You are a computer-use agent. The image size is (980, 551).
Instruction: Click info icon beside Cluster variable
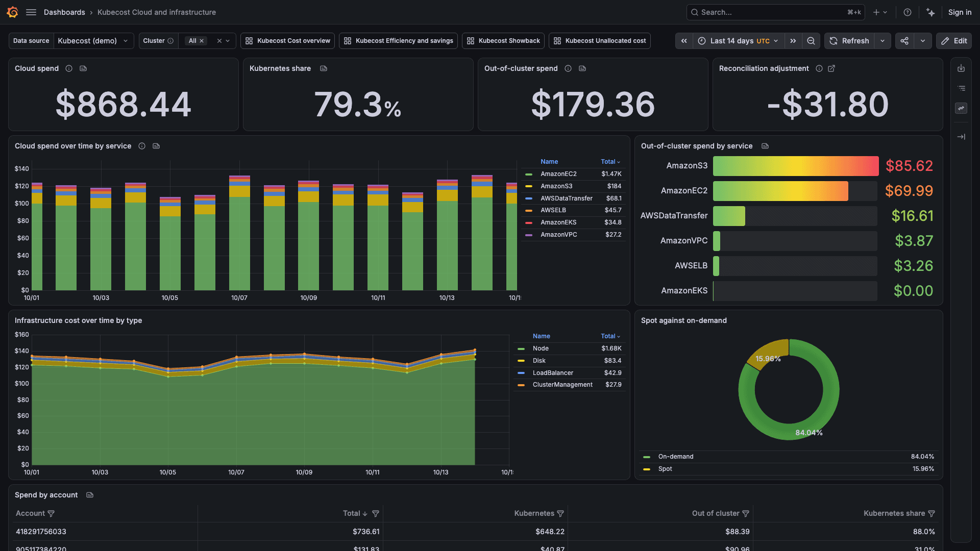[x=170, y=41]
